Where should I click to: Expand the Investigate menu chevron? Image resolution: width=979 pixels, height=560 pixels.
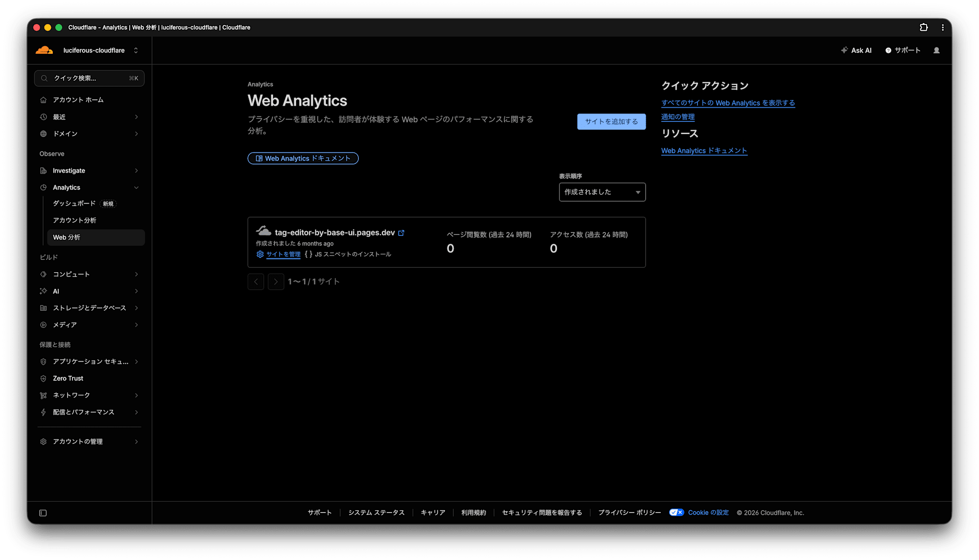tap(137, 171)
